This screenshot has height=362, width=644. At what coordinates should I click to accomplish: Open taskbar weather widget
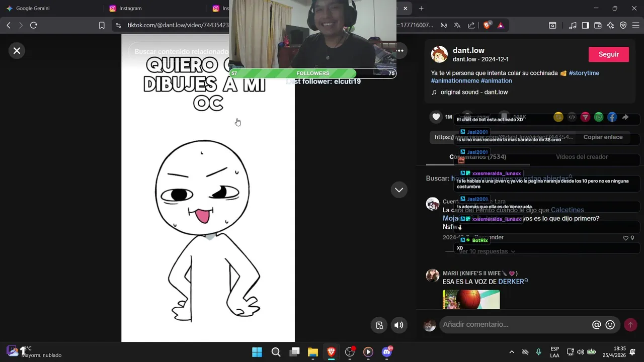tap(34, 352)
